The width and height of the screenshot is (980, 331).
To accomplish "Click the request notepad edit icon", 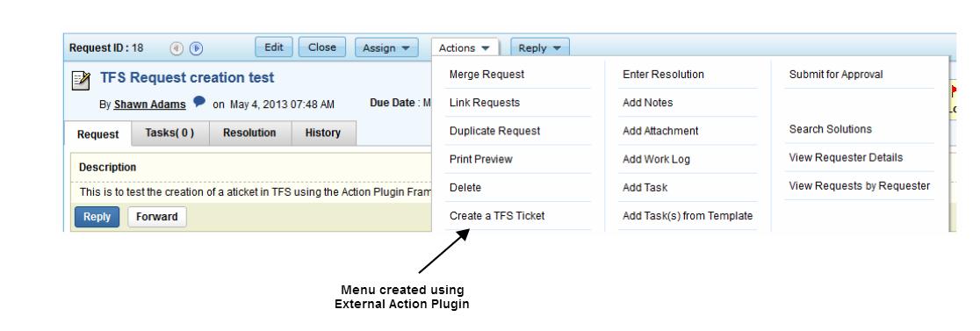I will [82, 80].
